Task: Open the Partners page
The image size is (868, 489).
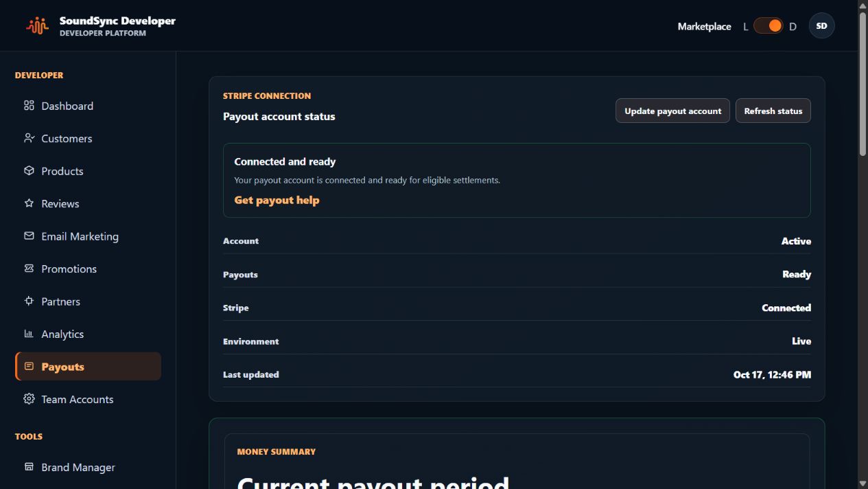Action: coord(88,302)
